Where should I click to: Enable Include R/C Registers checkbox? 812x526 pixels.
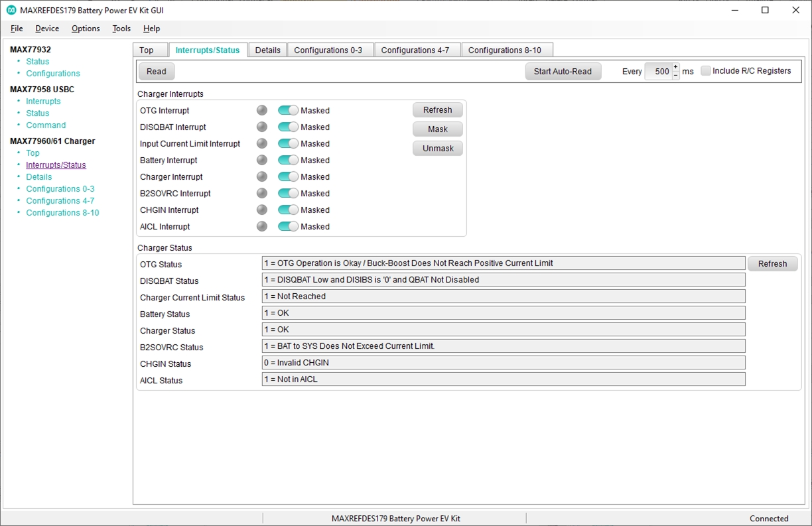pyautogui.click(x=706, y=71)
